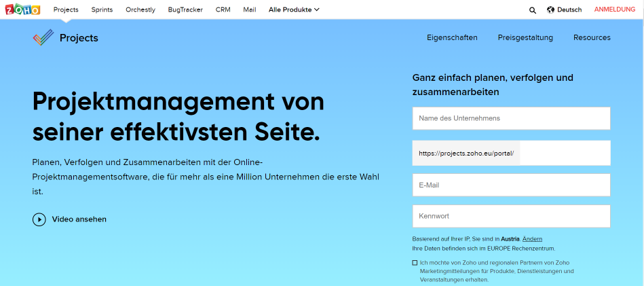Click the Austria country text

click(x=510, y=238)
